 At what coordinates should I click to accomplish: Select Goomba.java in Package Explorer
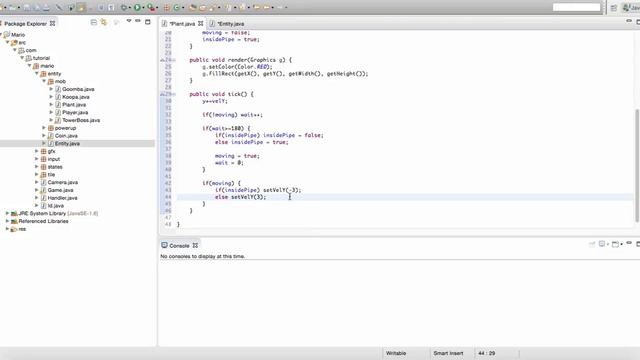78,89
